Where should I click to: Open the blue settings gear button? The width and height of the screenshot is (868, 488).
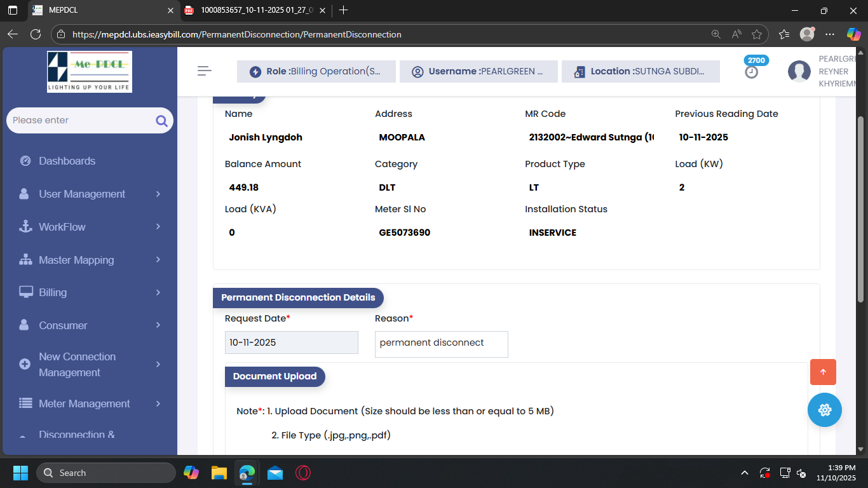pos(825,410)
